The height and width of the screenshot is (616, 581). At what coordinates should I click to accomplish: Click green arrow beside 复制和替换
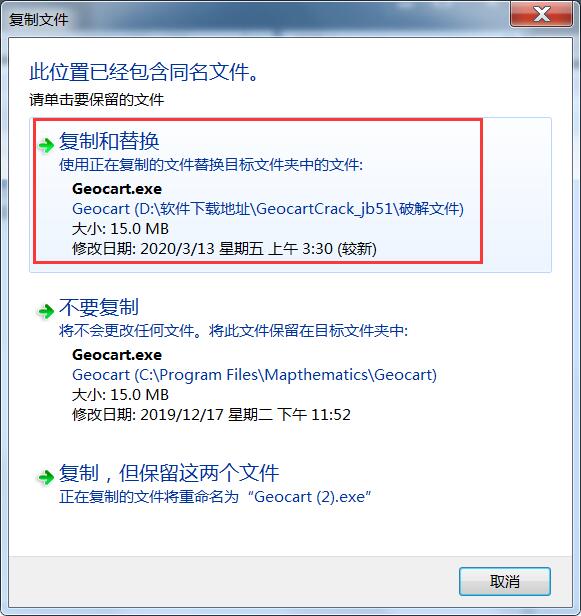(x=46, y=145)
